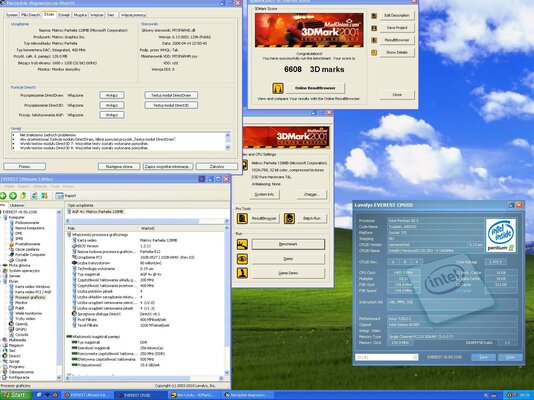Click Batch Run icon in Pro Tools

pos(289,218)
